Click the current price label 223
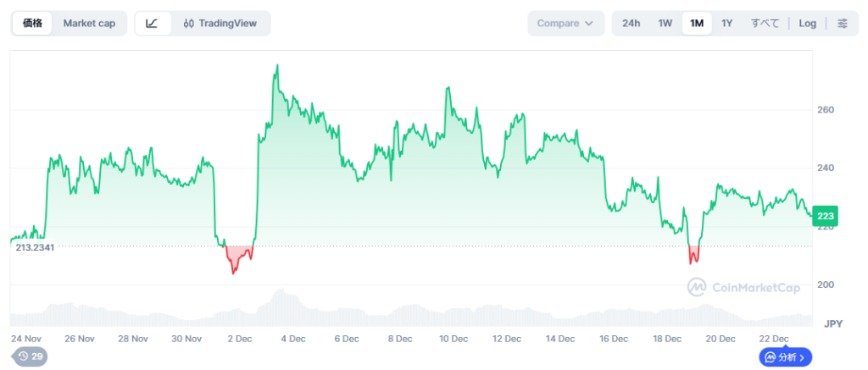Viewport: 868px width, 370px height. [825, 217]
